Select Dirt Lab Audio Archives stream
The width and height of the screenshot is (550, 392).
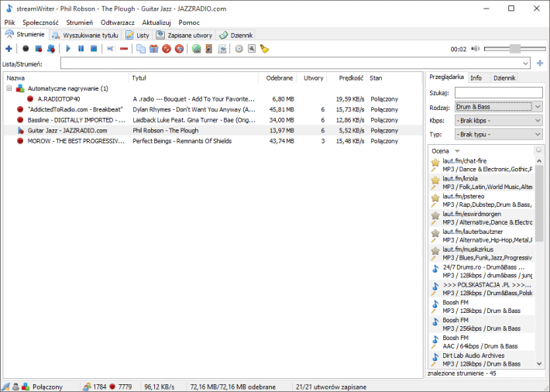tap(482, 359)
